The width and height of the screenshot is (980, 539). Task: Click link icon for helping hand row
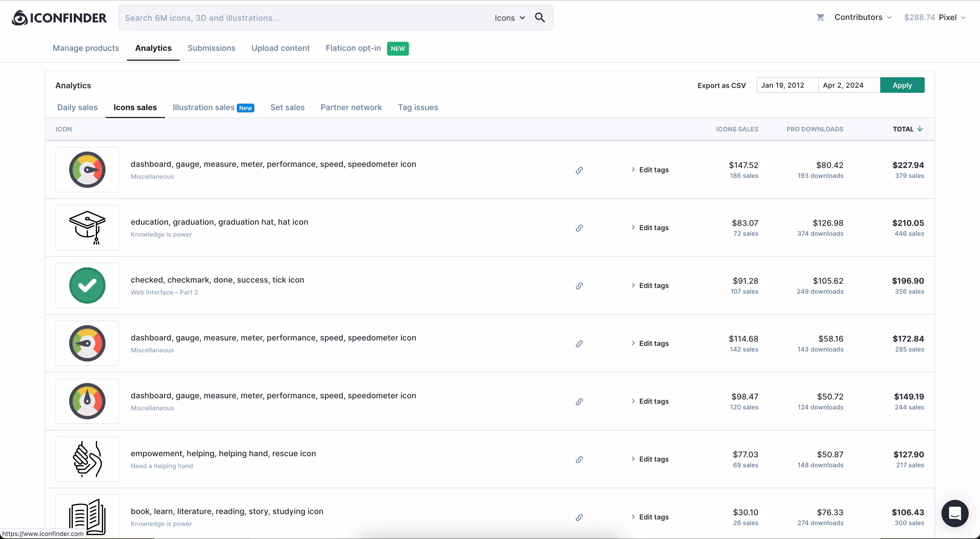579,460
